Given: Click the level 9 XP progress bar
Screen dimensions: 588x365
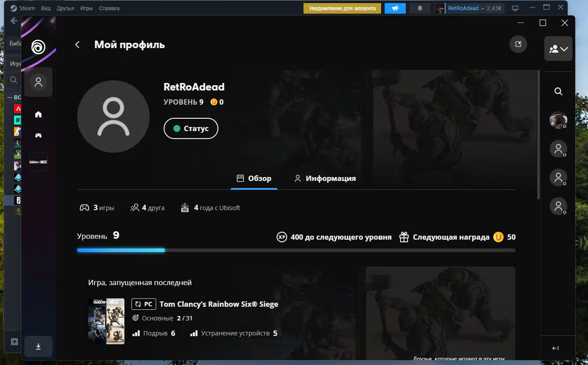Looking at the screenshot, I should click(x=296, y=250).
